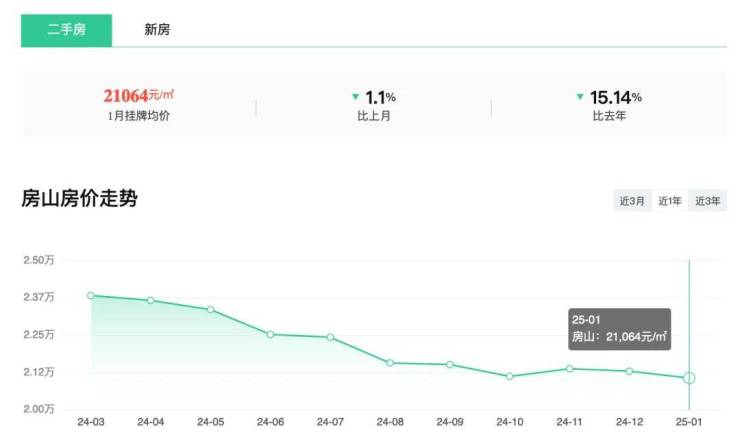Click the 24-09 data point on chart
The width and height of the screenshot is (740, 448).
click(450, 365)
